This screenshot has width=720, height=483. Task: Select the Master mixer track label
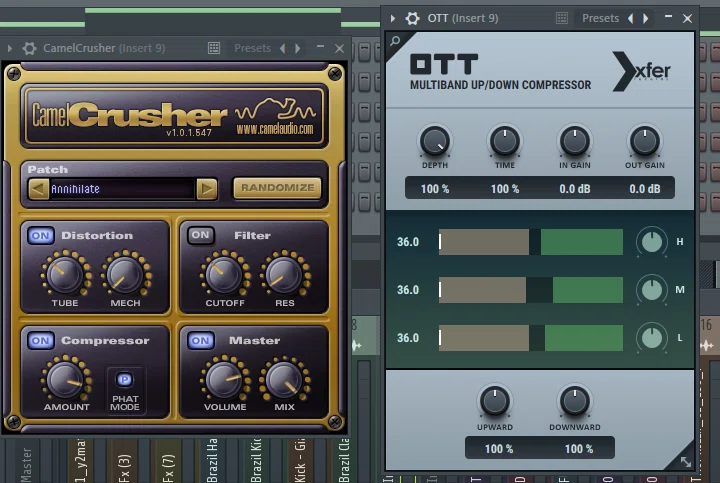27,465
